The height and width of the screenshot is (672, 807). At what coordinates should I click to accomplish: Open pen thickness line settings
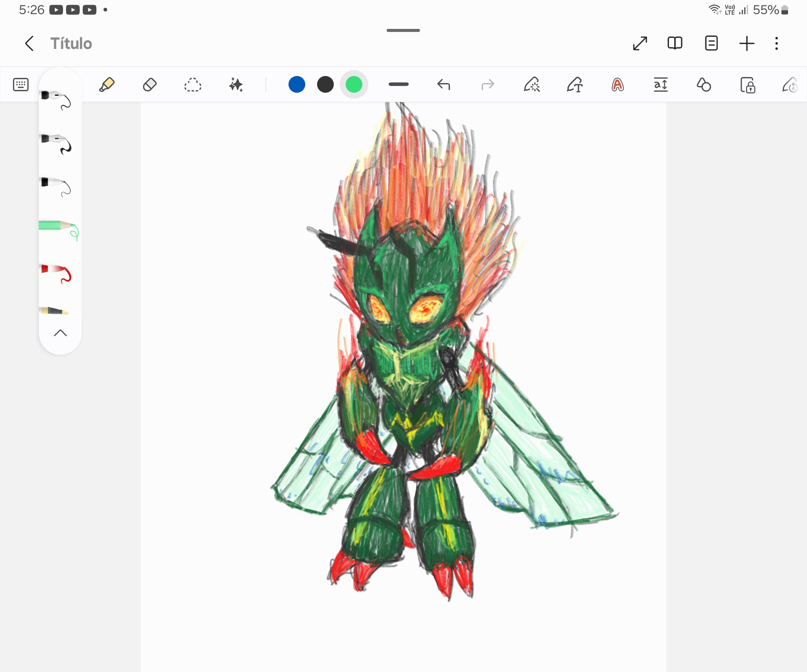[x=399, y=85]
